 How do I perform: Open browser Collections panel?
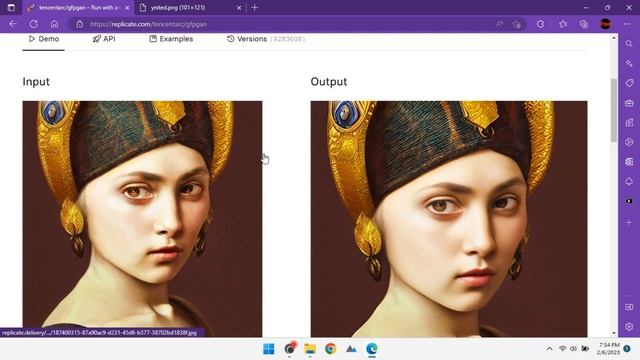tap(584, 24)
